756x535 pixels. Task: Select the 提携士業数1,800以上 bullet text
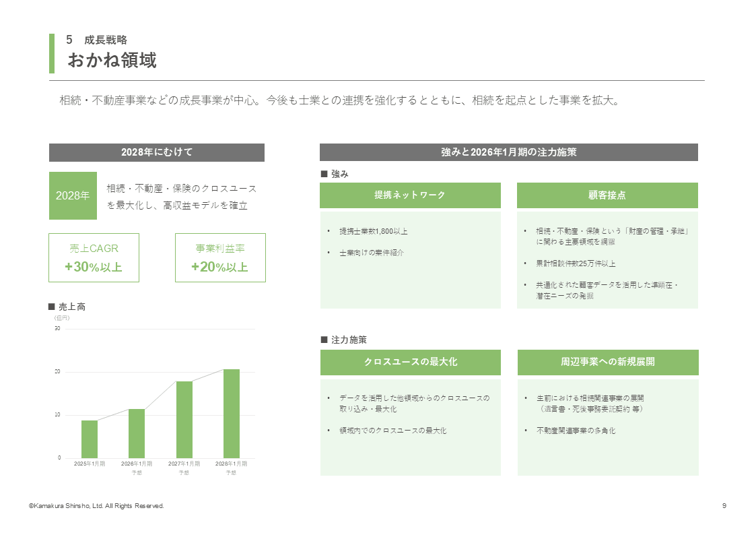point(374,231)
